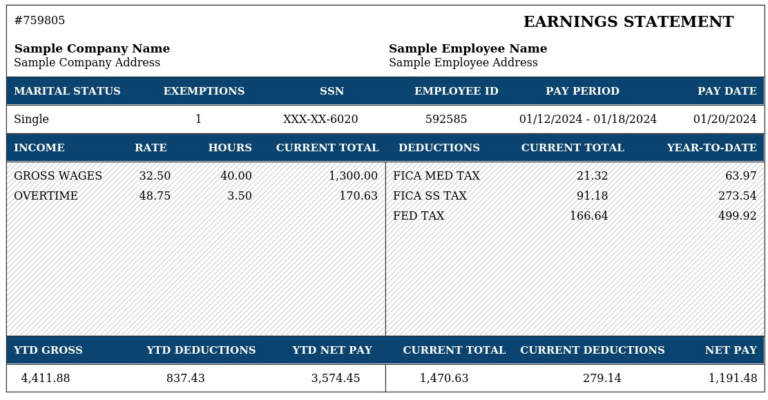
Task: Select FICA MED TAX year-to-date 63.97
Action: coord(741,176)
